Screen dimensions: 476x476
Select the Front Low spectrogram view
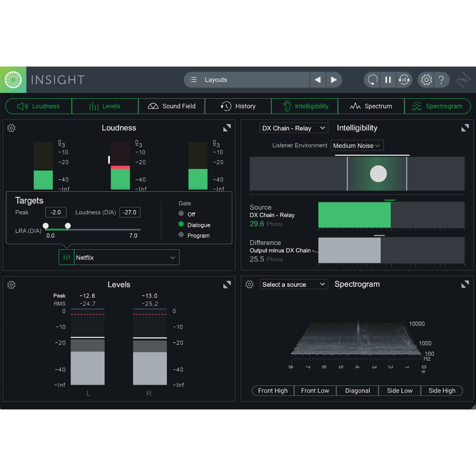tap(315, 390)
